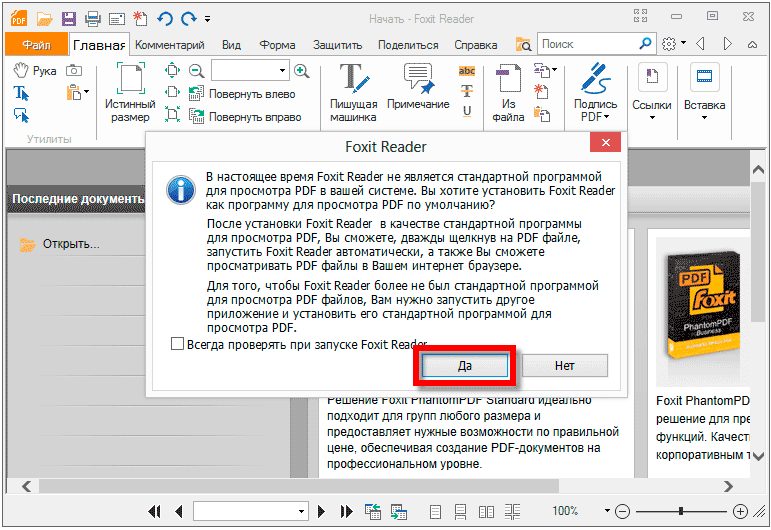Click the Undo arrow icon
This screenshot has height=530, width=771.
tap(165, 19)
